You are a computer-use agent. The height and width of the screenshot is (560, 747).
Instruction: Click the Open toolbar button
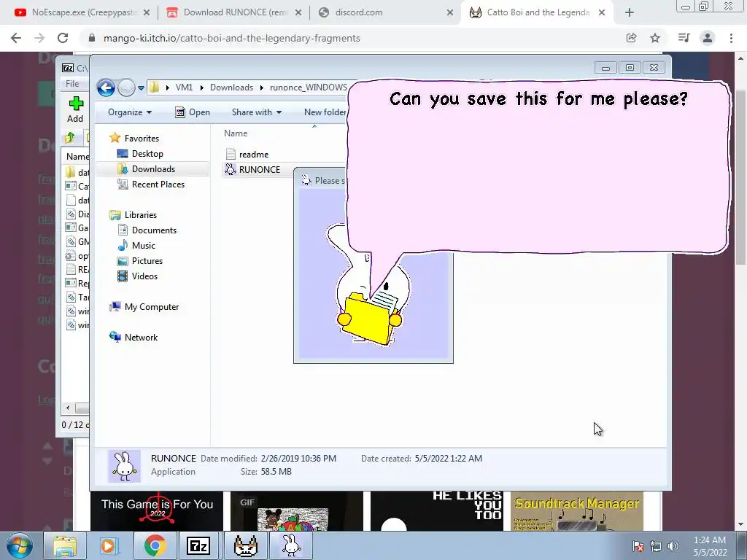tap(193, 112)
